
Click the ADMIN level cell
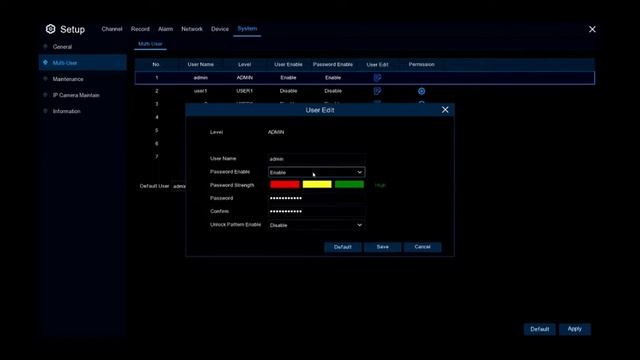click(x=244, y=78)
